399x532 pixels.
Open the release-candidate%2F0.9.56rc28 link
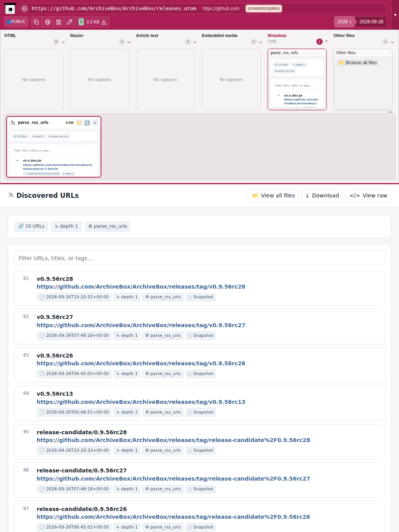[173, 440]
